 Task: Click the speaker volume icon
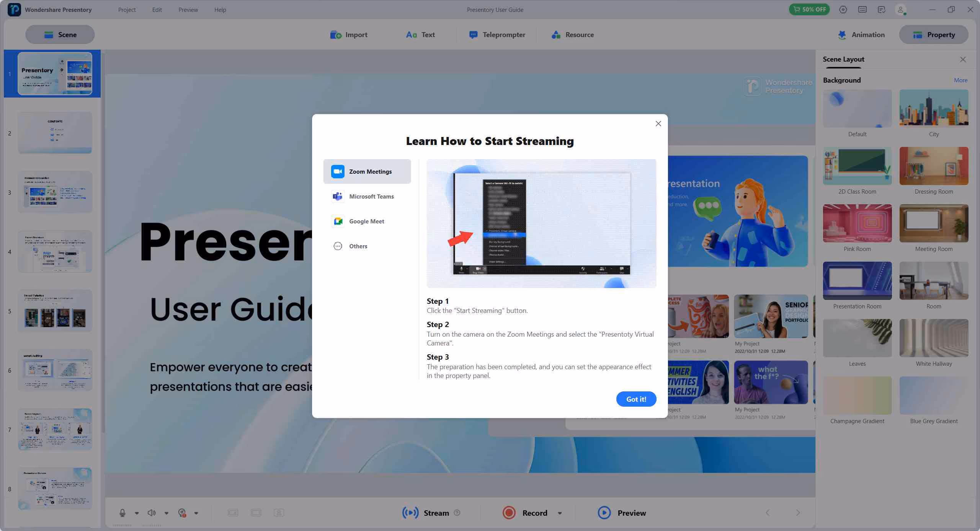pos(152,513)
